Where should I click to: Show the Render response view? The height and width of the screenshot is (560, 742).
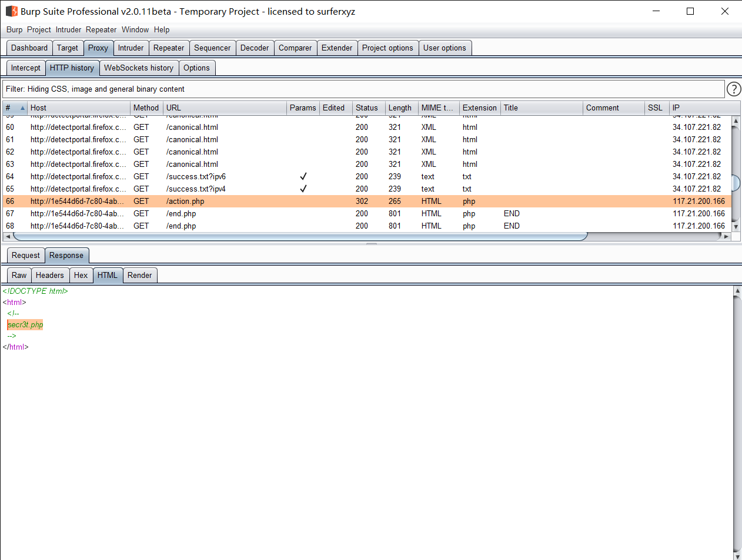click(x=139, y=275)
